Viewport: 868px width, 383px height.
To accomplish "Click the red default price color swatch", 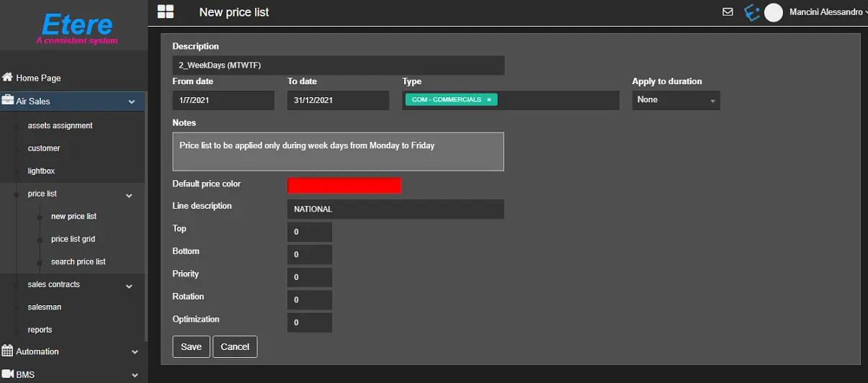I will tap(344, 185).
